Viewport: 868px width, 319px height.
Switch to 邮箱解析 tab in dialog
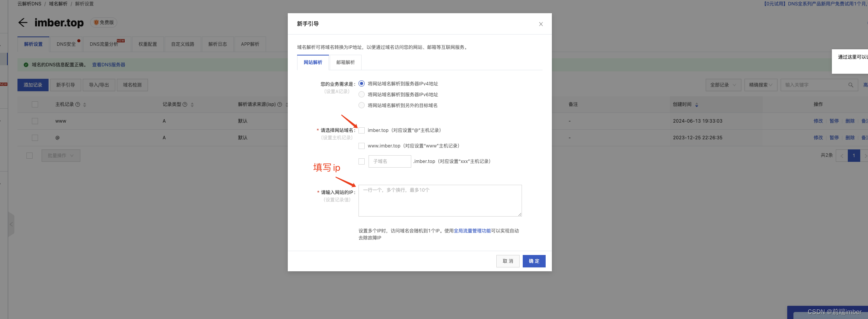click(346, 62)
